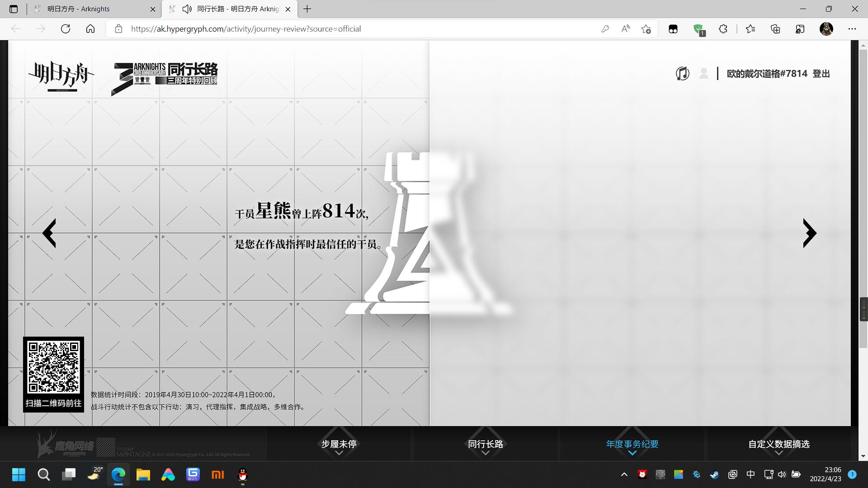Expand chevron under 年度事务纪要

coord(632,453)
